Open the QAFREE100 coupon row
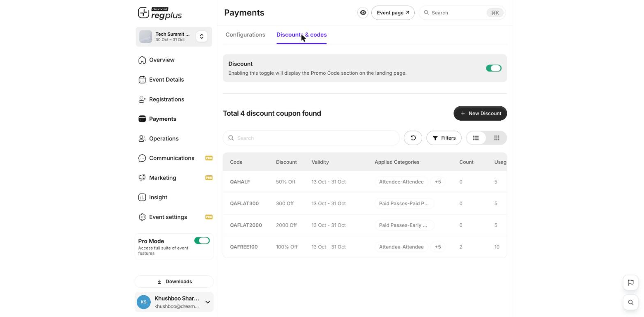 365,247
